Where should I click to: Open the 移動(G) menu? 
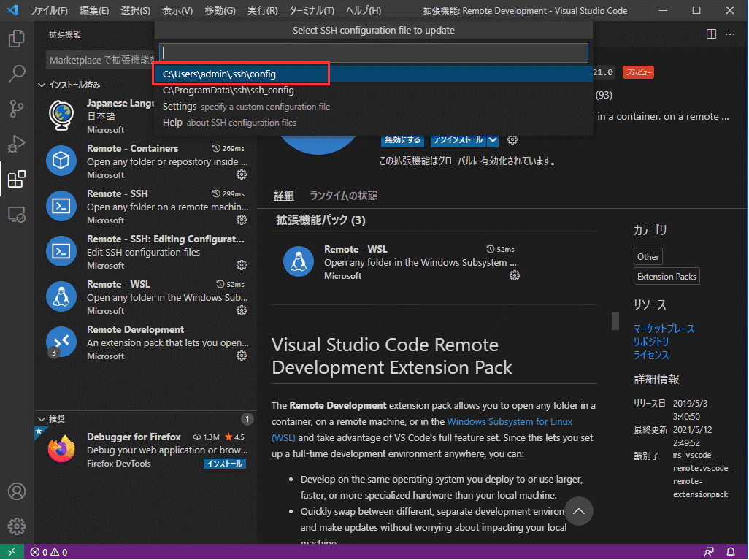(220, 10)
